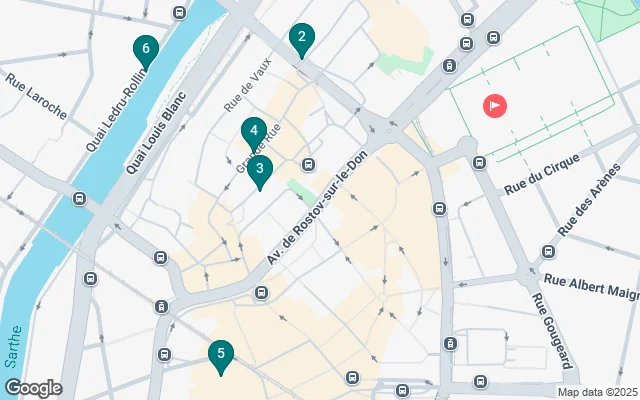This screenshot has width=640, height=400.
Task: Select the bus stop on Grande Rue
Action: [x=309, y=164]
